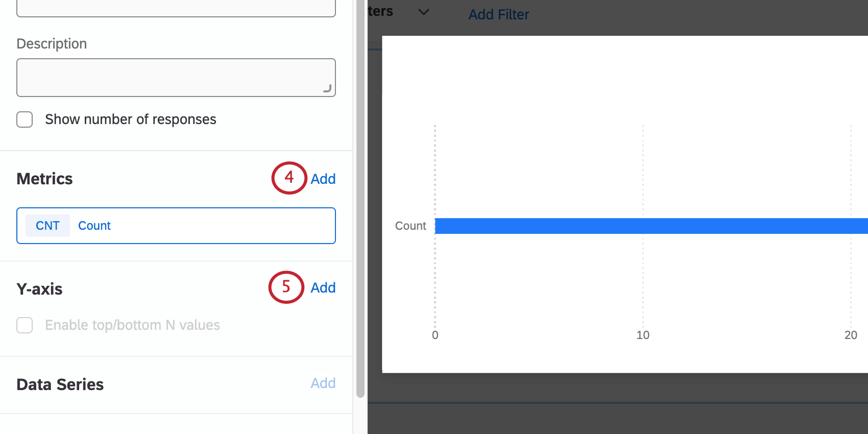
Task: Enable the Show number of responses checkbox
Action: tap(25, 119)
